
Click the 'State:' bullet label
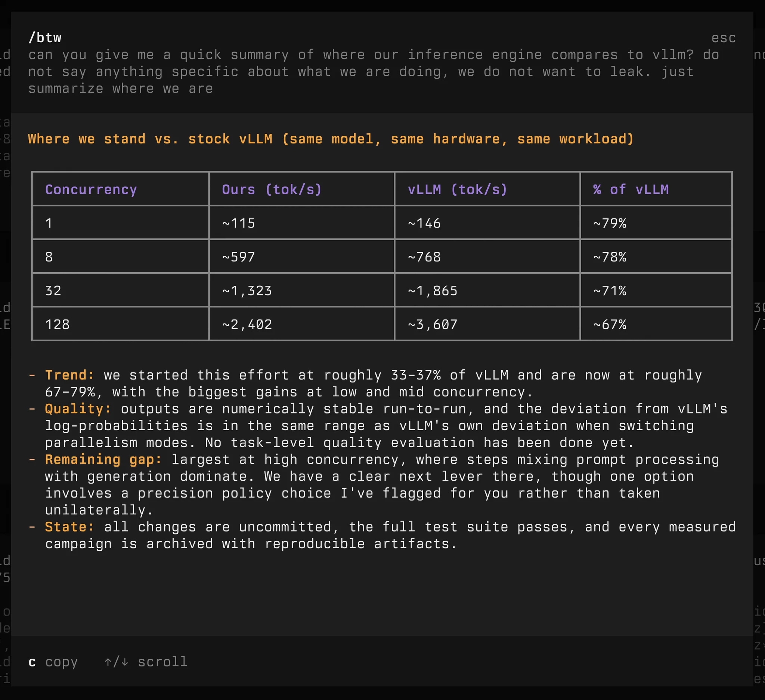[x=70, y=527]
